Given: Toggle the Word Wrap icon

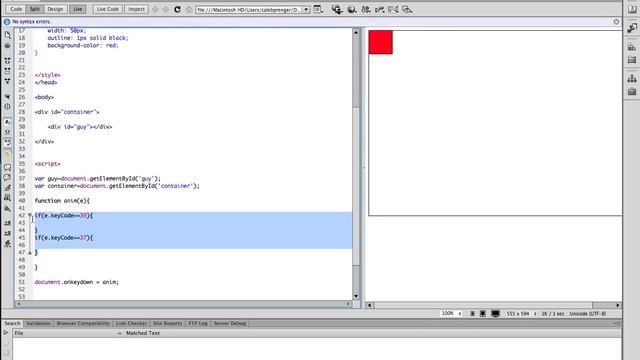Looking at the screenshot, I should (x=7, y=142).
